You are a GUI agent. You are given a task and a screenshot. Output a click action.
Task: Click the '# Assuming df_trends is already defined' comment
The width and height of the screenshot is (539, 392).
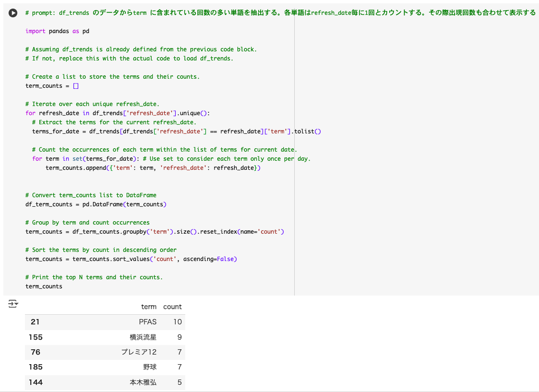click(141, 49)
